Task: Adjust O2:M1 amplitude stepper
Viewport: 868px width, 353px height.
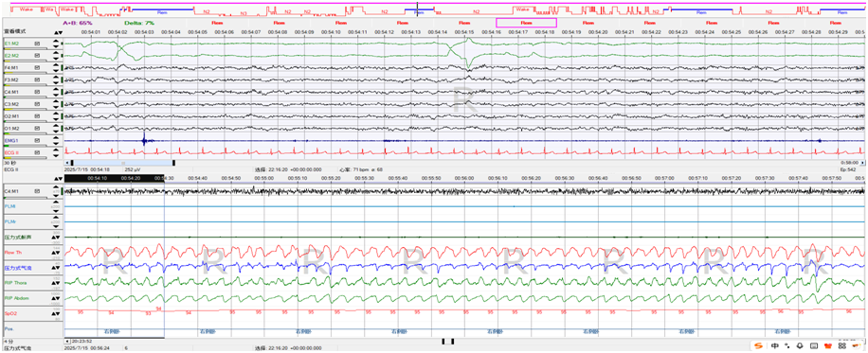Action: coord(57,116)
